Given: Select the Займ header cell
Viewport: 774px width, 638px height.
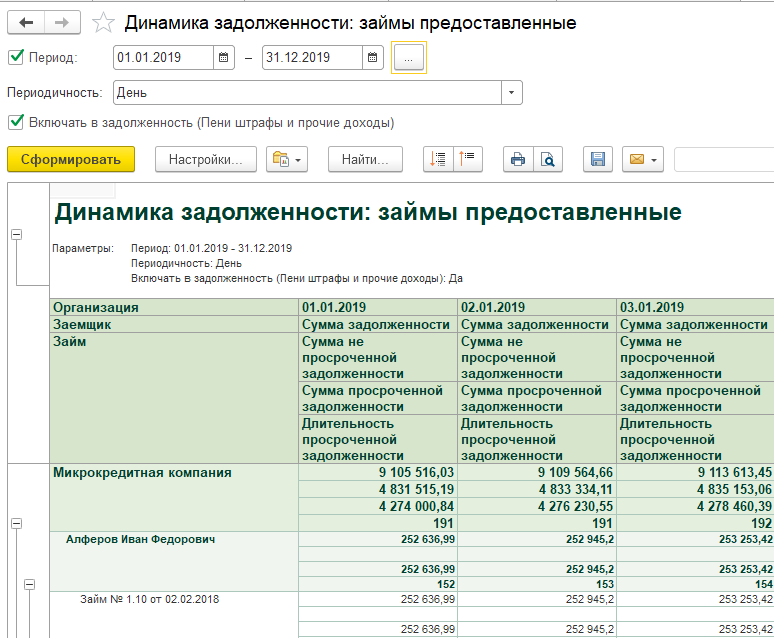Looking at the screenshot, I should point(174,398).
